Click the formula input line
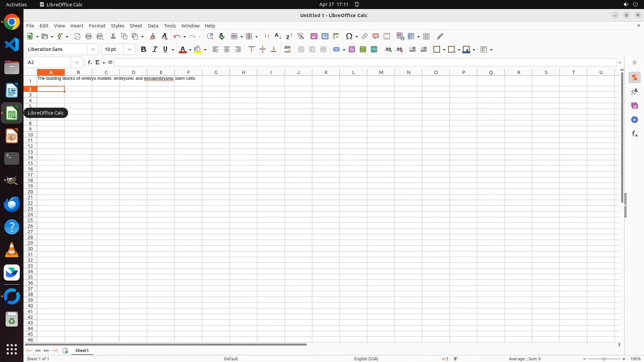 [365, 62]
